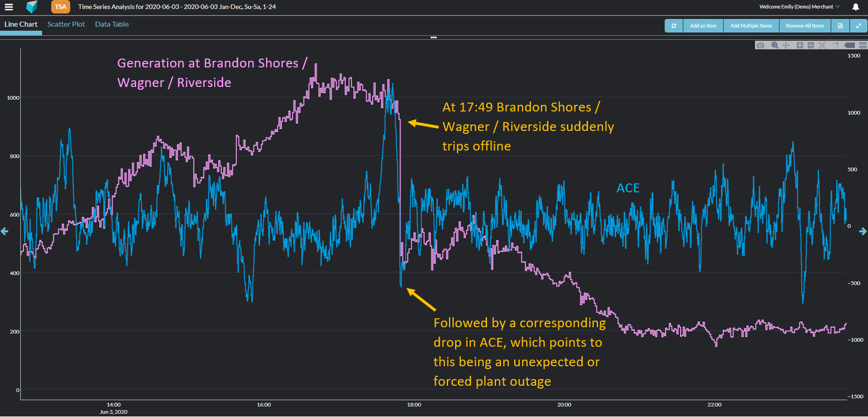Expand the right side panel arrow
Viewport: 868px width, 417px height.
(x=863, y=231)
